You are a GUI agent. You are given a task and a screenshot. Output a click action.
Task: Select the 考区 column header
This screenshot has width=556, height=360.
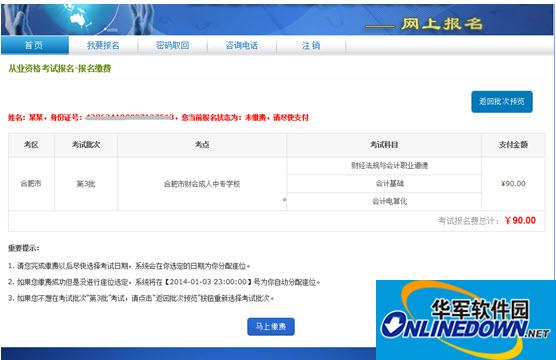click(x=31, y=145)
